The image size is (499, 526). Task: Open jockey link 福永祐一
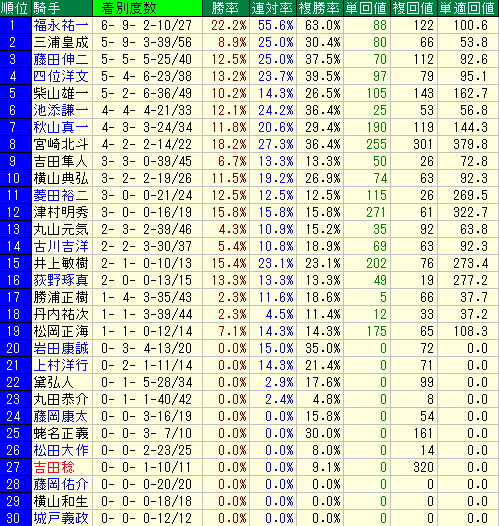click(x=61, y=25)
